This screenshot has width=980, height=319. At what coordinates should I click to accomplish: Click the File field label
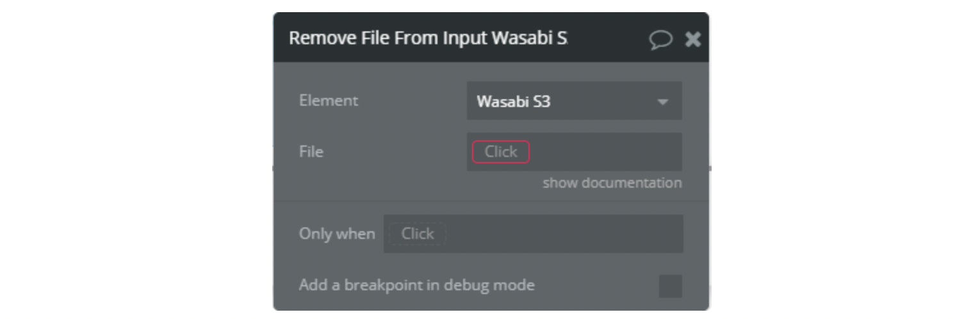[311, 152]
